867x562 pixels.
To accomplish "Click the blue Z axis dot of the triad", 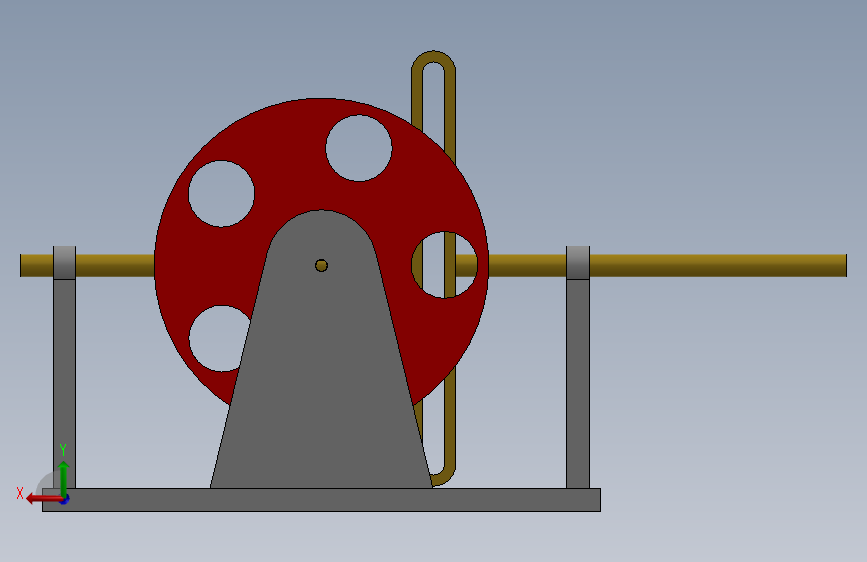I will point(65,499).
